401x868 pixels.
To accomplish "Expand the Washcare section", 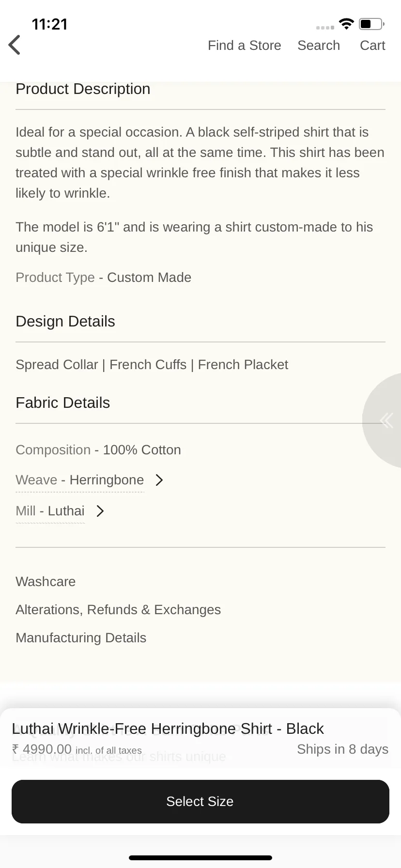I will [46, 582].
